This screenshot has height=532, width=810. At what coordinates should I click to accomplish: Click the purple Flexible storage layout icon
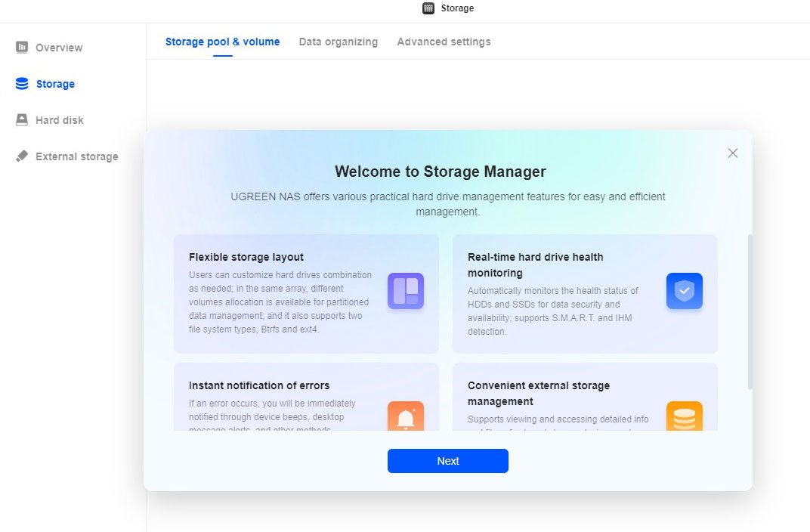(x=406, y=291)
